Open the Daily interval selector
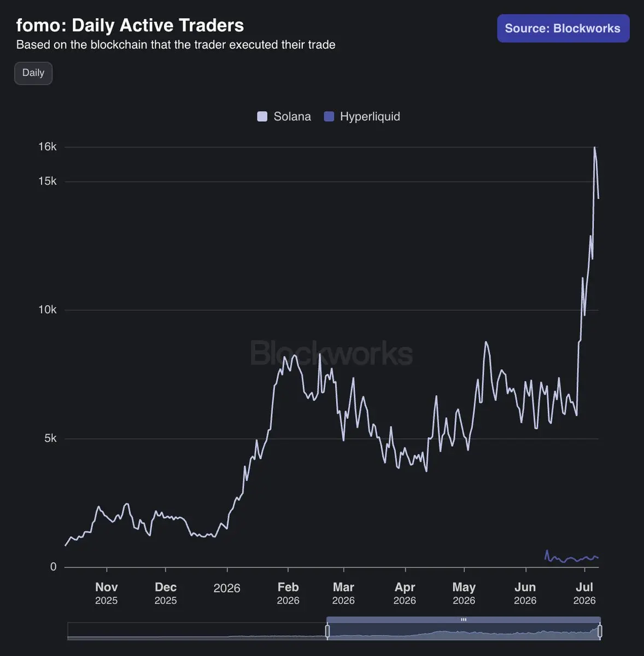The image size is (644, 656). tap(33, 73)
